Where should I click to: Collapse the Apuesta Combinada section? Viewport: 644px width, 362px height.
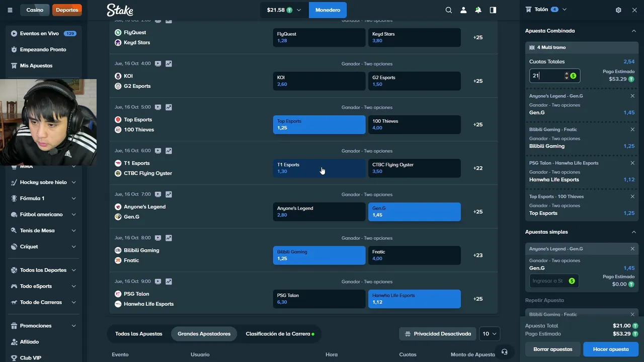click(x=633, y=31)
